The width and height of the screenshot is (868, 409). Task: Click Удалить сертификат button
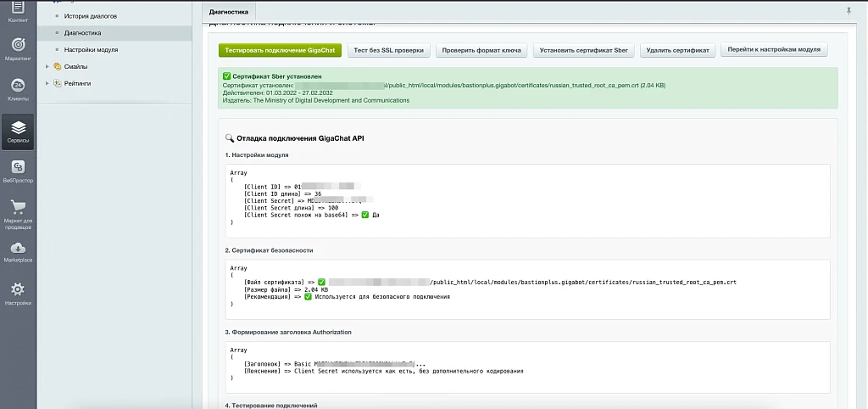678,50
